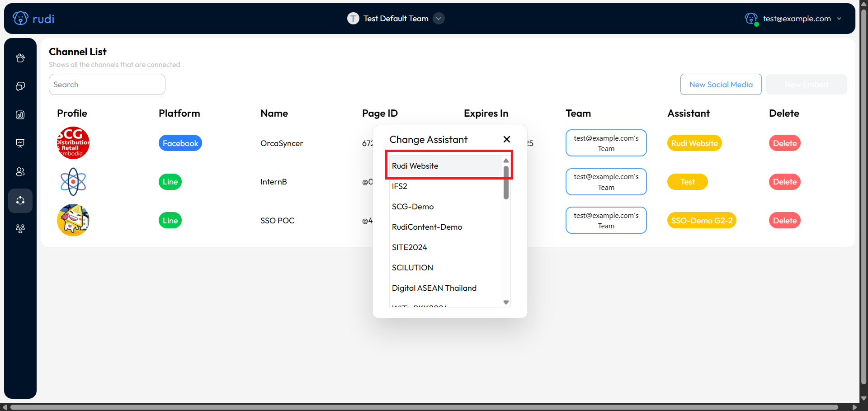
Task: Click SSO-Demo G2-2 assistant badge
Action: 702,221
